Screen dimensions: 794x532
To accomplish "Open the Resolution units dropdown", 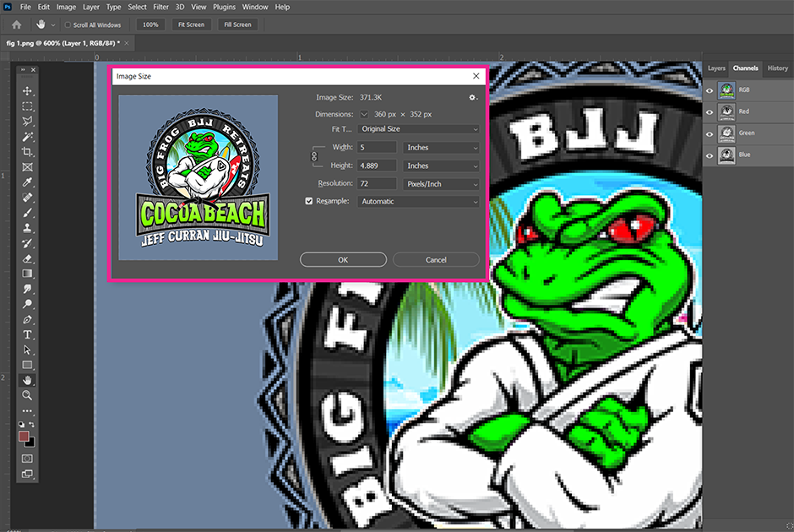I will [441, 184].
